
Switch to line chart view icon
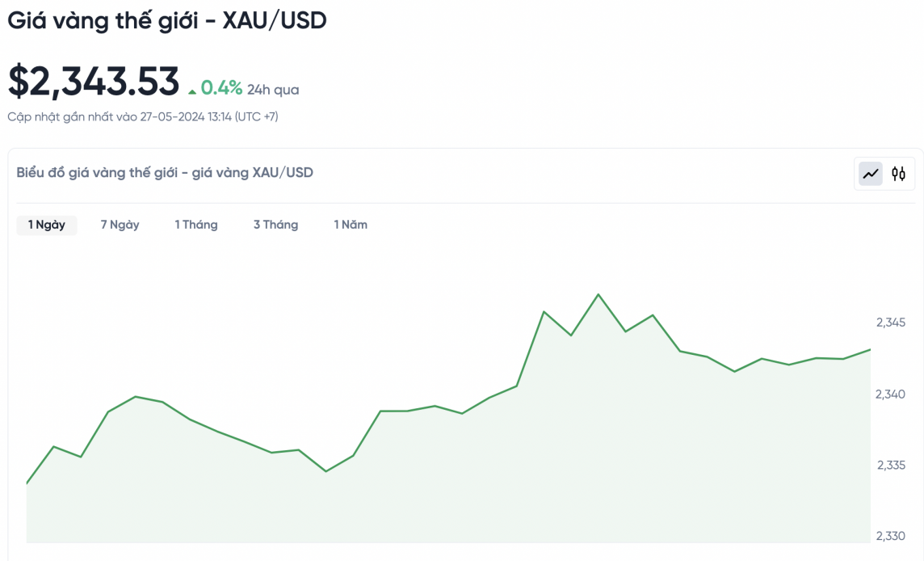pos(871,173)
